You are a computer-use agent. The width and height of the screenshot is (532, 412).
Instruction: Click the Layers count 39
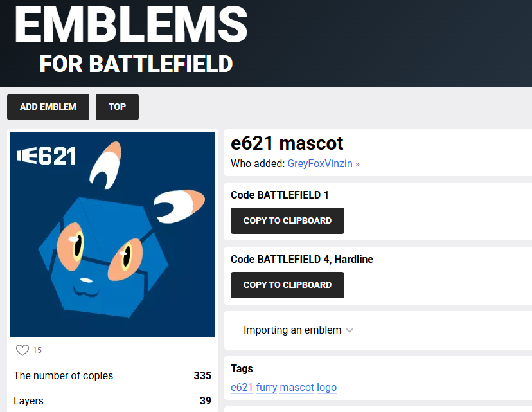point(206,400)
